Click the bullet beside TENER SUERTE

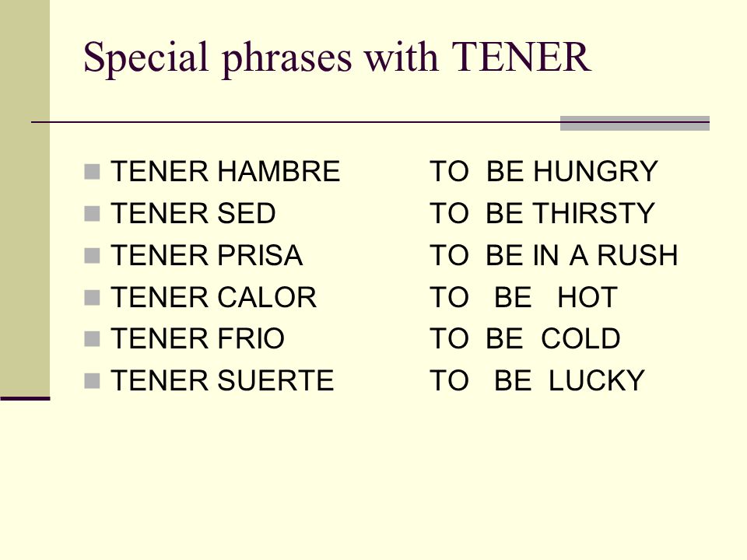click(92, 381)
